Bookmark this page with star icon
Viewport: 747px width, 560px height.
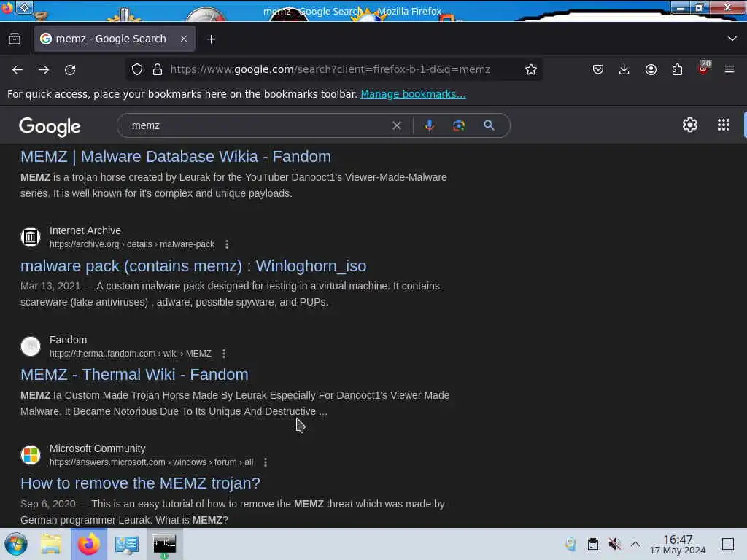531,69
